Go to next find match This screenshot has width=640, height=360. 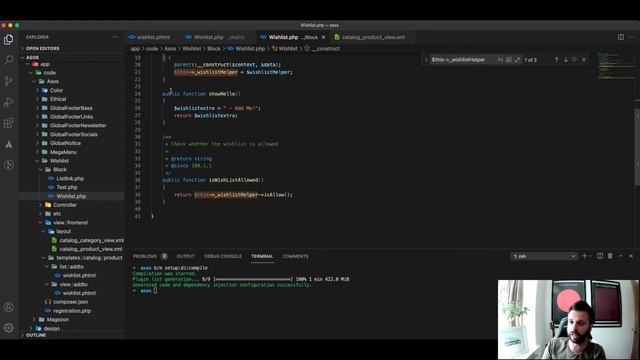pyautogui.click(x=566, y=60)
